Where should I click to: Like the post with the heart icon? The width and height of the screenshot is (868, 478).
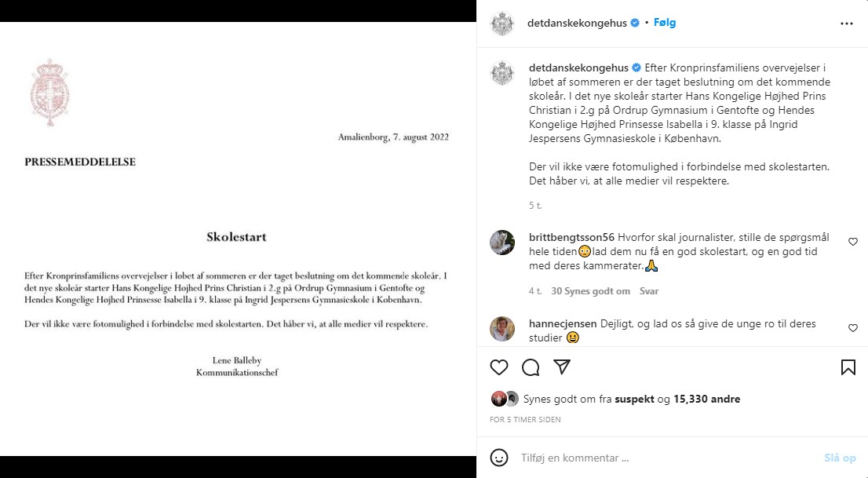pos(499,367)
